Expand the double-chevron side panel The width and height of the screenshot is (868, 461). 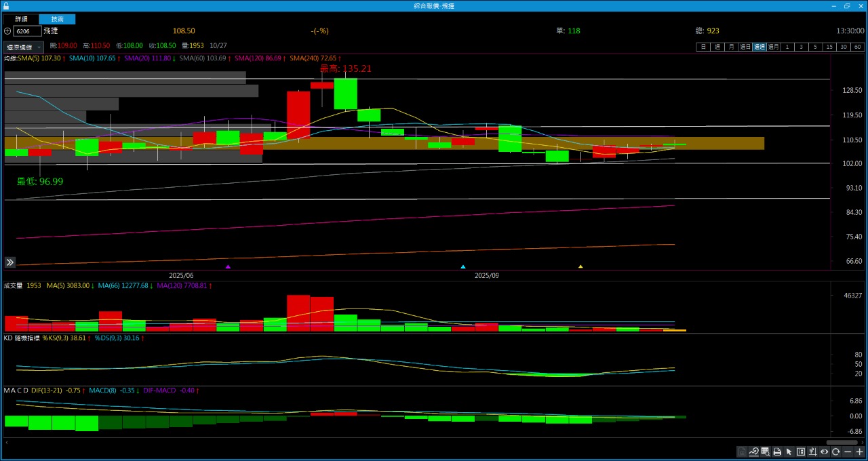pyautogui.click(x=10, y=262)
